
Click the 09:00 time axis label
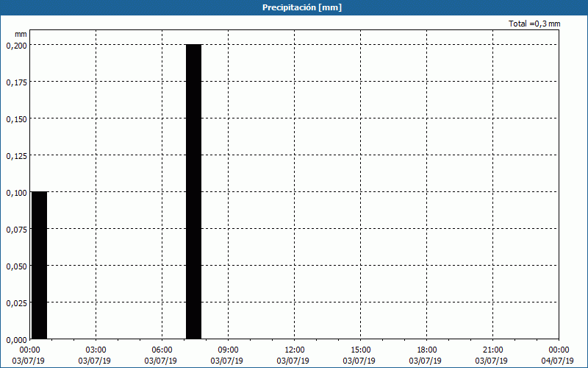[228, 350]
